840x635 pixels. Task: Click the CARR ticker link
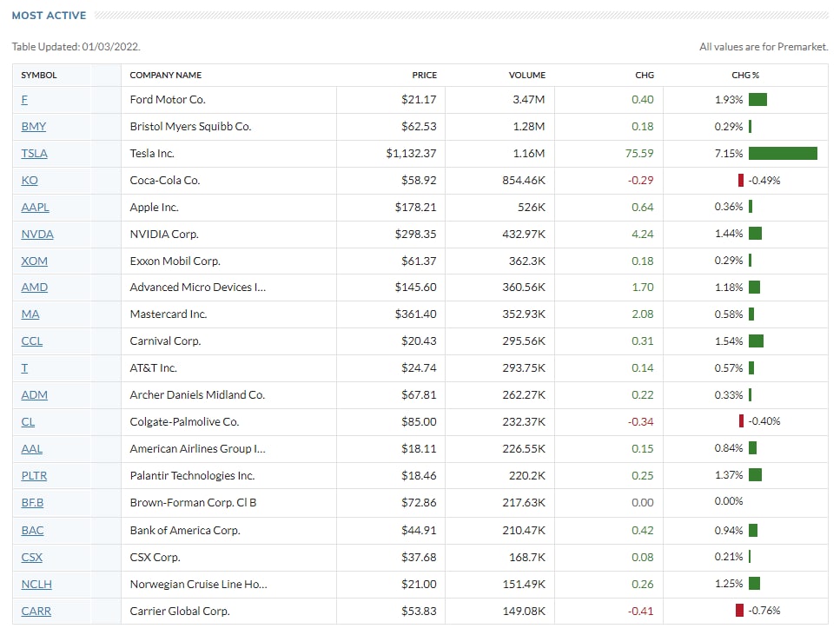click(x=36, y=612)
